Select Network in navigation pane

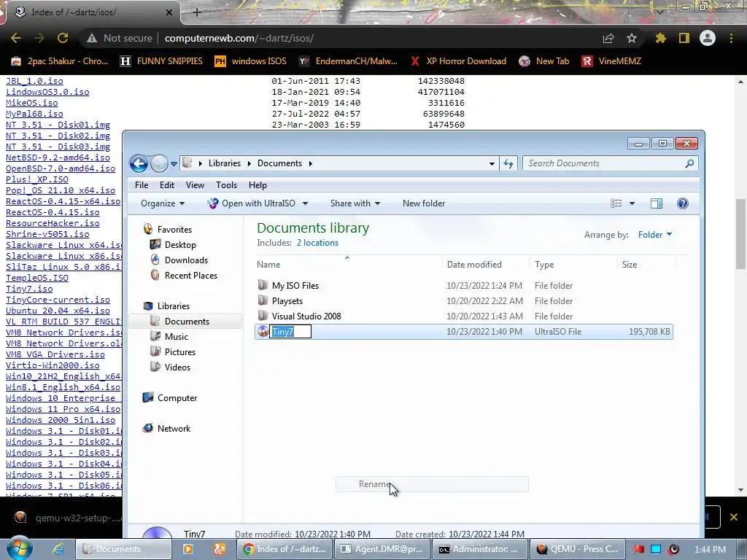point(174,428)
